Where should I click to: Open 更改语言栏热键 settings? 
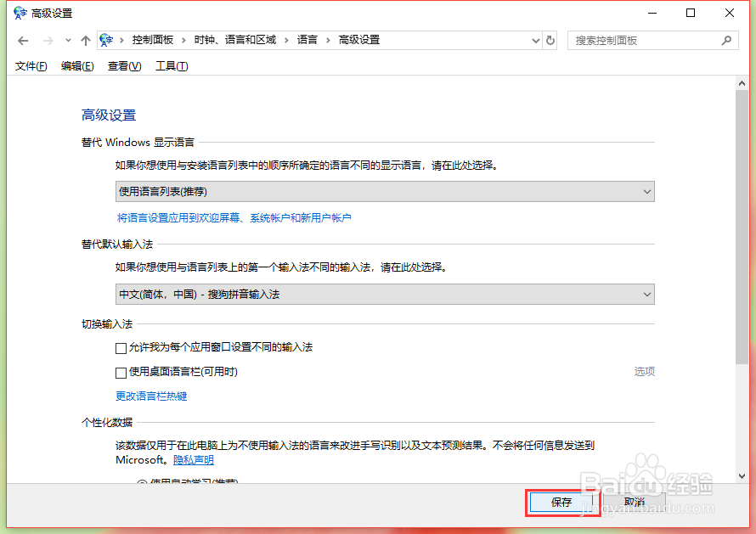(150, 395)
